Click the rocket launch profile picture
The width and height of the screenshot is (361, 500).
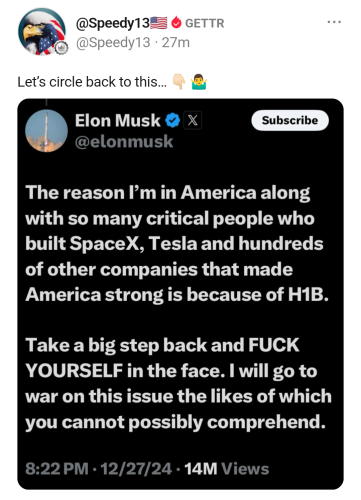coord(46,131)
